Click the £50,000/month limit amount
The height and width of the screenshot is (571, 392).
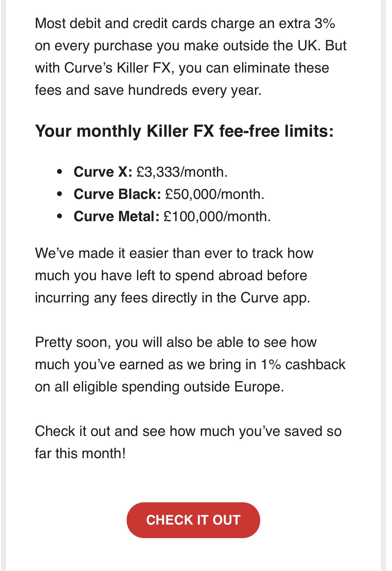pos(214,194)
